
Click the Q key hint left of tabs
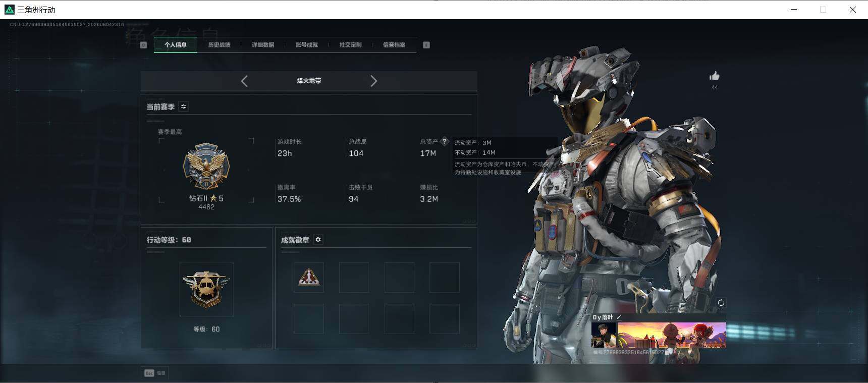(x=143, y=45)
